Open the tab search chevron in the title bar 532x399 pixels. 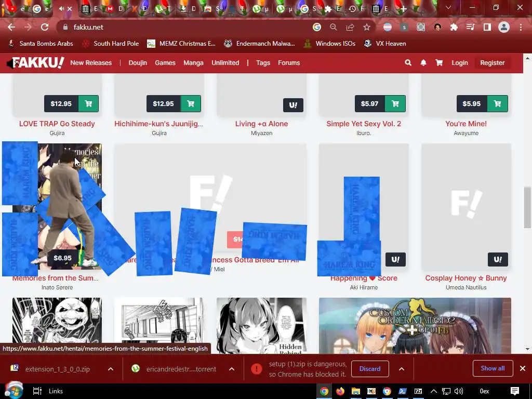(x=448, y=7)
